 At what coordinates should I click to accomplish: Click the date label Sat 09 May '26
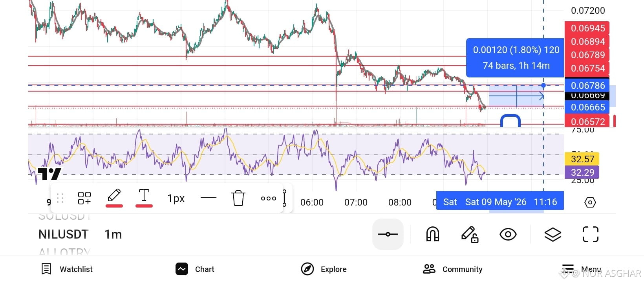(496, 202)
